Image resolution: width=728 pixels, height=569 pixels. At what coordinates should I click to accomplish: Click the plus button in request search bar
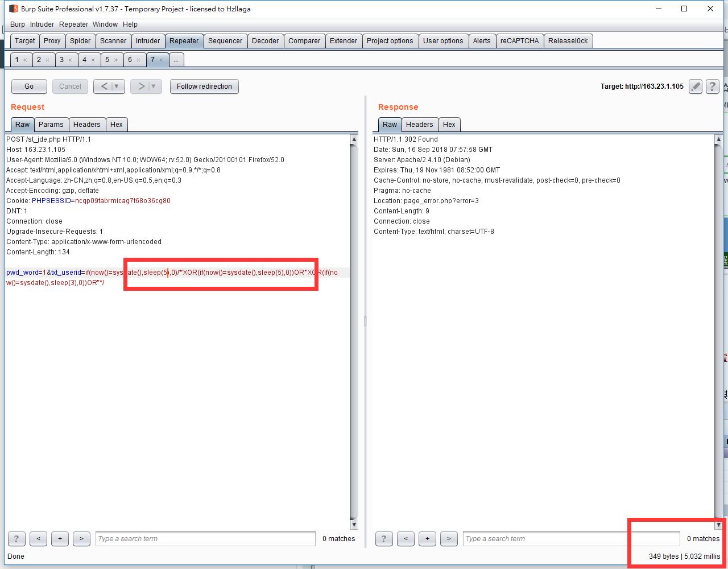click(x=60, y=539)
